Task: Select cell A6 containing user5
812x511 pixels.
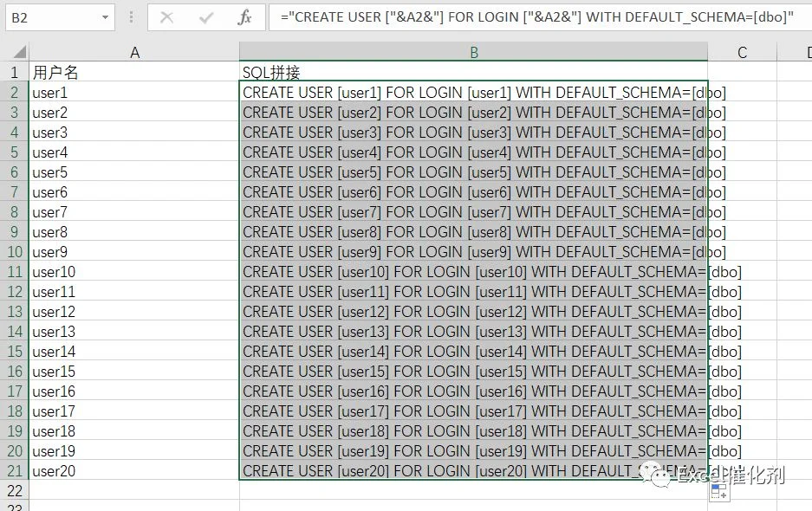Action: (x=134, y=171)
